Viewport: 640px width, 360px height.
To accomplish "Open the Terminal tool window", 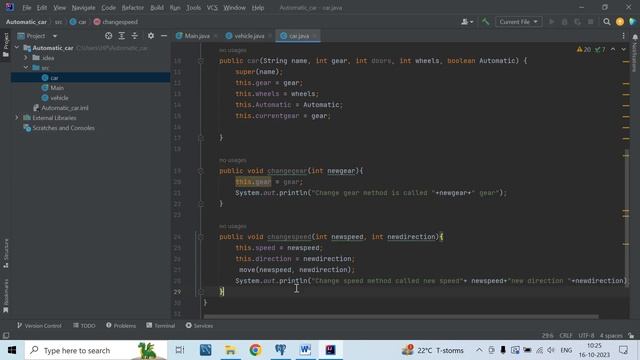I will click(160, 325).
